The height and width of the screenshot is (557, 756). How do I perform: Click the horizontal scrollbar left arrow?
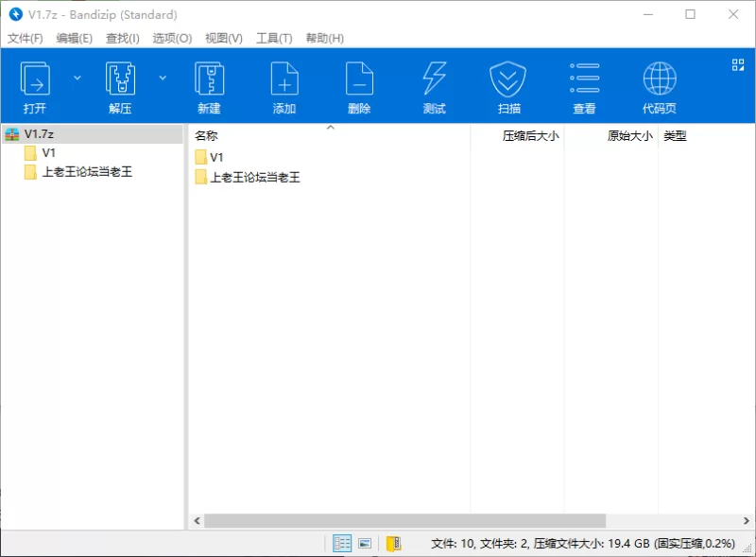[197, 521]
